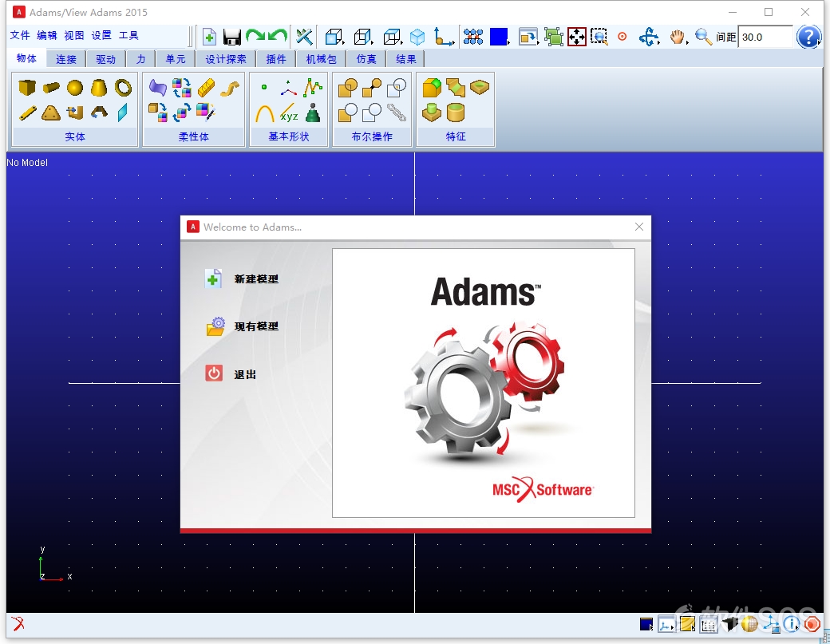Image resolution: width=830 pixels, height=644 pixels.
Task: Click the help question mark button
Action: 808,37
